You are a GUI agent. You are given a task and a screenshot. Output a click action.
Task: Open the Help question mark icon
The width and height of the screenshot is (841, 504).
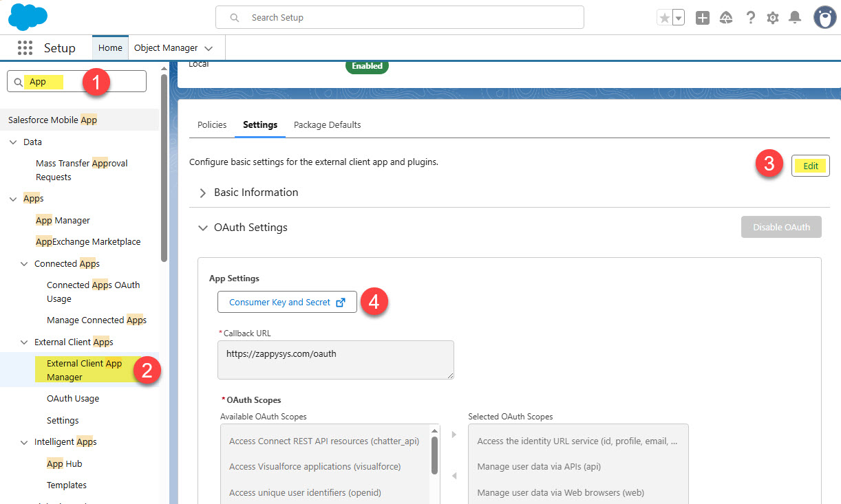(x=750, y=18)
